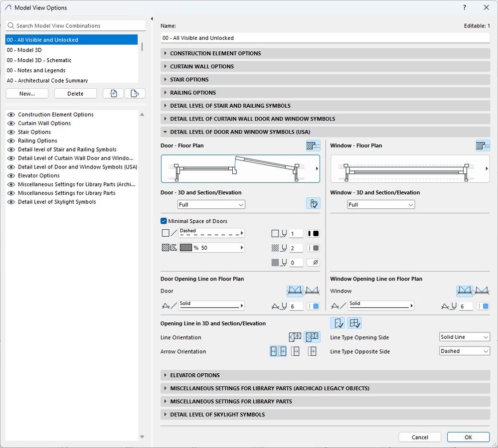498x448 pixels.
Task: Select 00 - Model 3D combination
Action: 24,50
